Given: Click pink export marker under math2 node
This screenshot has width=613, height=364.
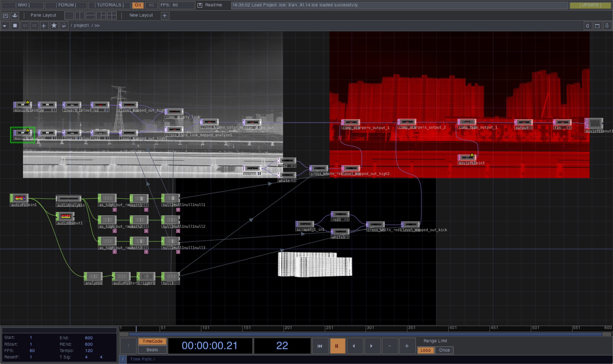Looking at the screenshot, I should (x=146, y=231).
